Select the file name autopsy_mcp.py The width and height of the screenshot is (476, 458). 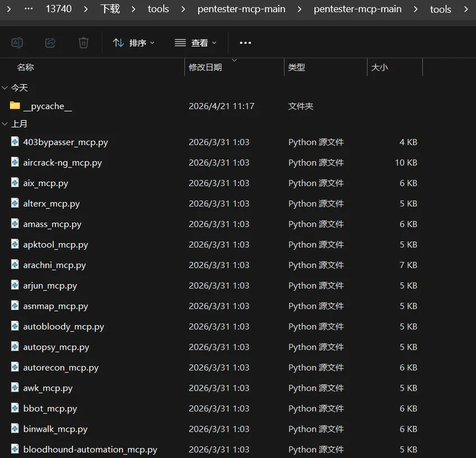pos(56,347)
